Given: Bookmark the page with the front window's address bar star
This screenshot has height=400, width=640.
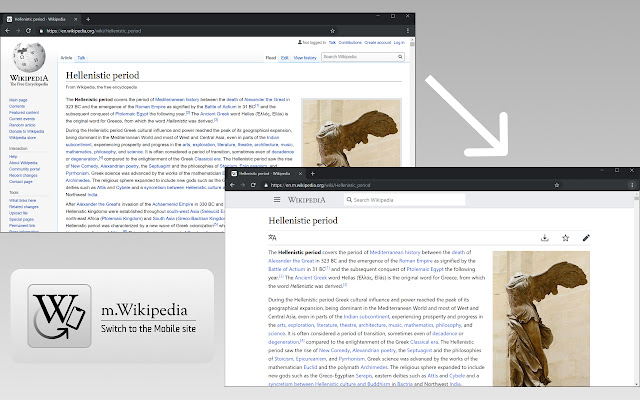Looking at the screenshot, I should pyautogui.click(x=557, y=185).
